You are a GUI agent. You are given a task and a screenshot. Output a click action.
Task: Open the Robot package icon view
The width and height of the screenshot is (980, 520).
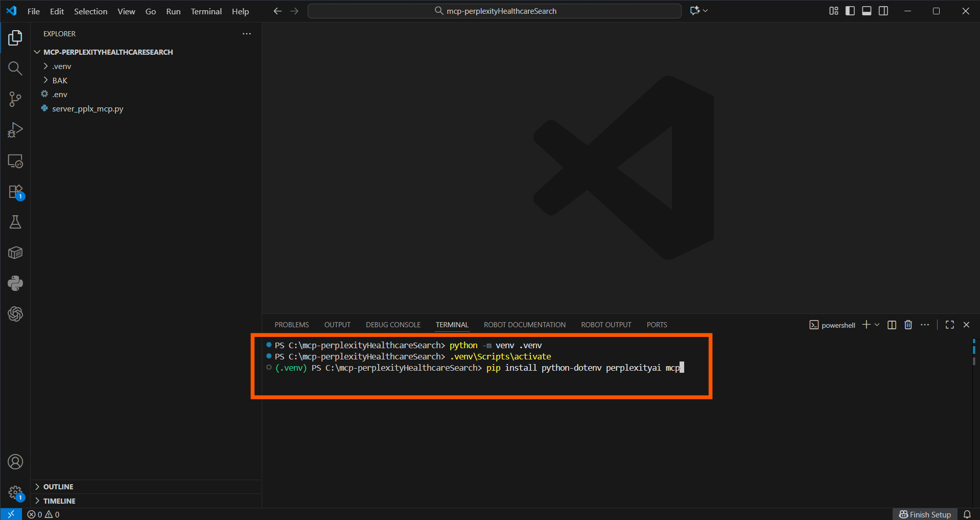(15, 253)
